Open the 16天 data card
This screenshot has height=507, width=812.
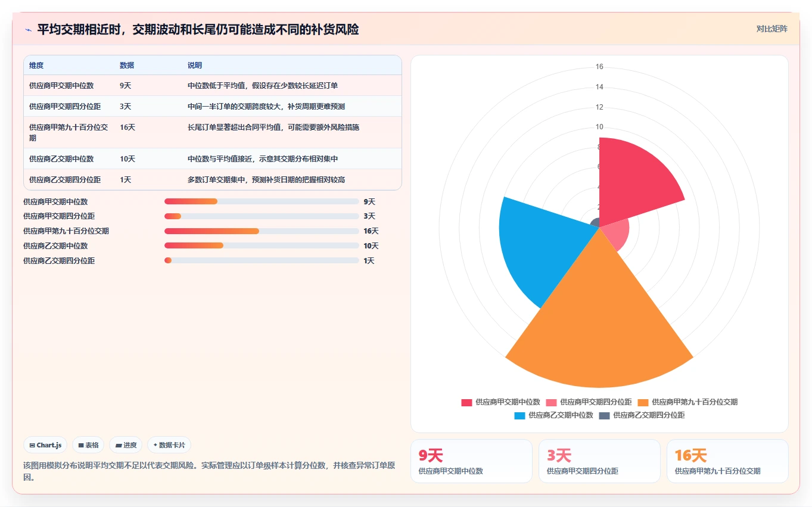[727, 461]
